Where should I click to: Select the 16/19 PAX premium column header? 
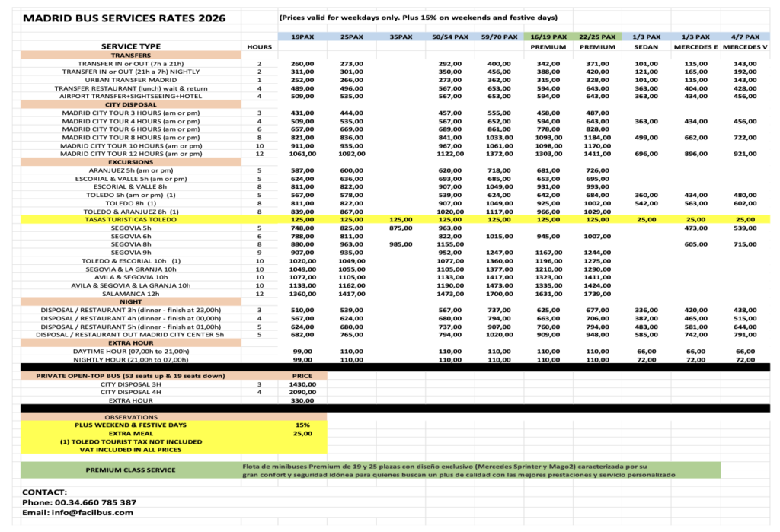coord(548,37)
